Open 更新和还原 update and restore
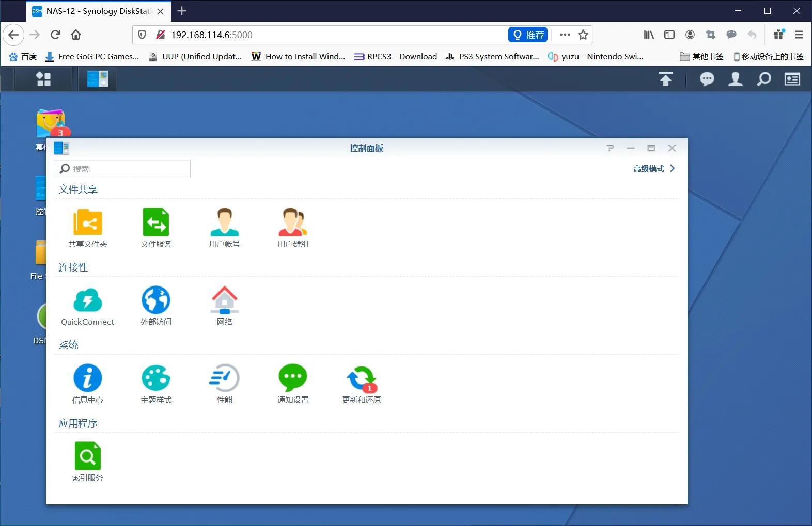Screen dimensions: 812x526 [362, 379]
